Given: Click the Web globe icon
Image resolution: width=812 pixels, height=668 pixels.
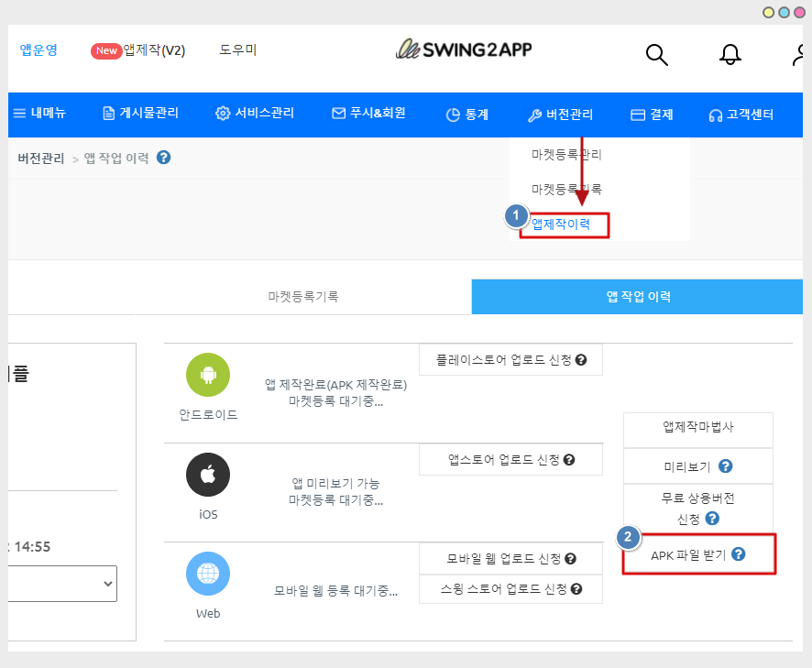Looking at the screenshot, I should (x=208, y=575).
